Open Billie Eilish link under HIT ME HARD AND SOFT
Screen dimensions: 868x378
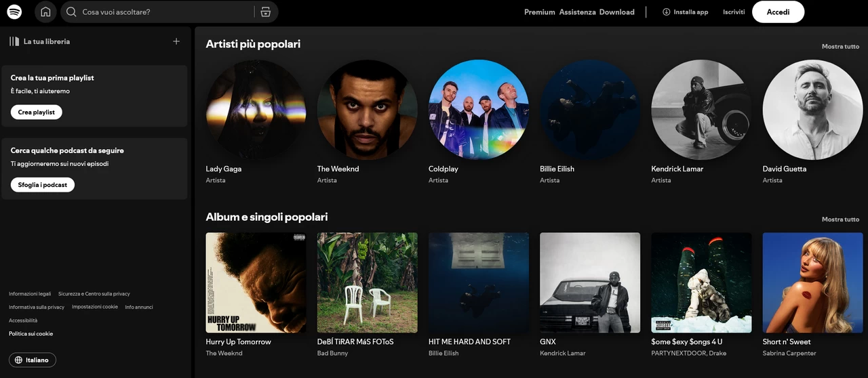tap(443, 353)
